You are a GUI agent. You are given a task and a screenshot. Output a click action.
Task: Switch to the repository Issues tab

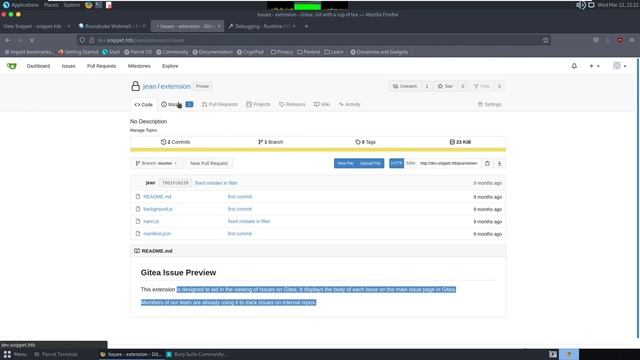point(177,104)
